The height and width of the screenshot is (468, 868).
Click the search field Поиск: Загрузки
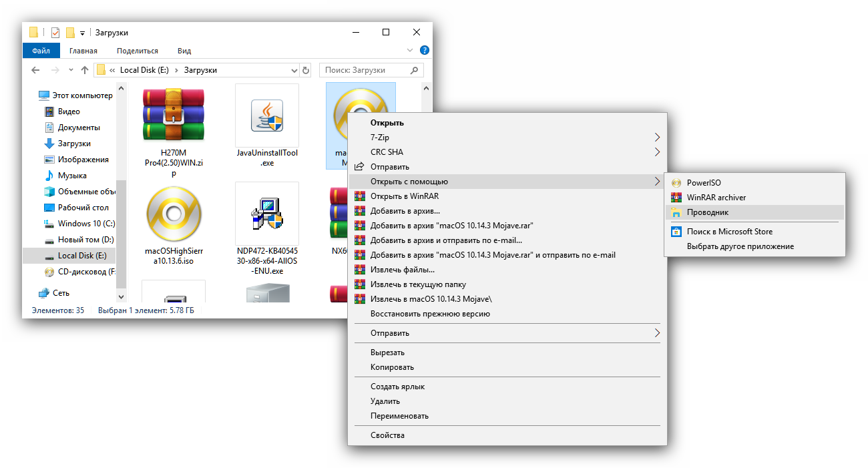[x=366, y=70]
